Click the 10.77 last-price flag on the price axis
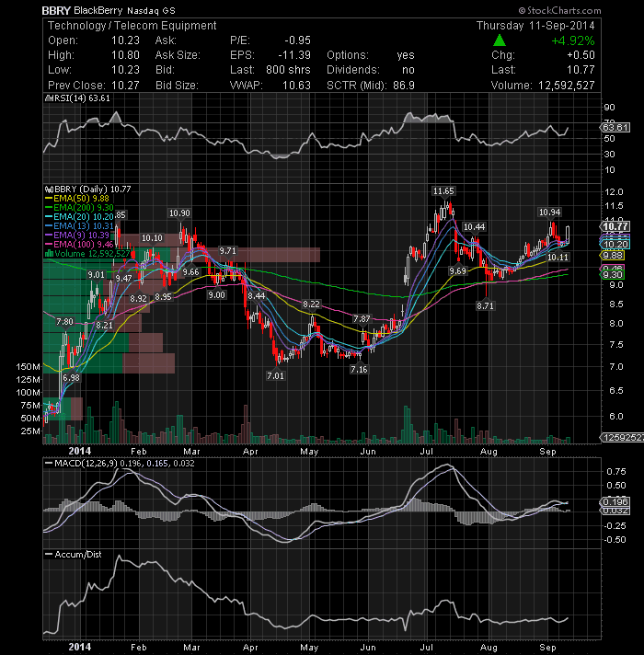644x655 pixels. click(615, 226)
